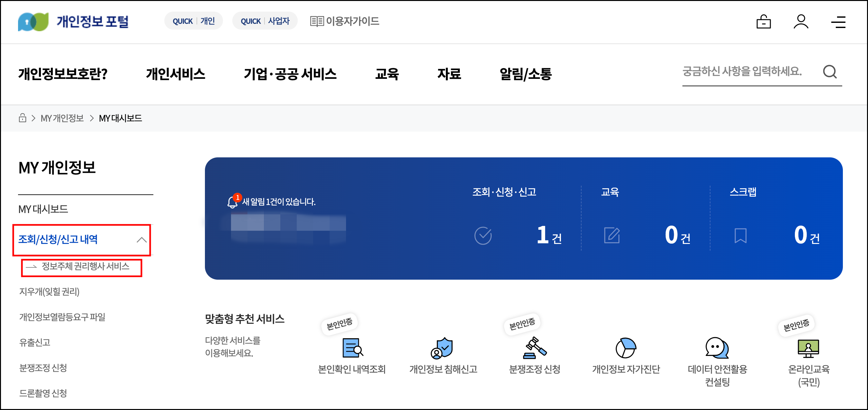Open 분쟁조정 신청 in sidebar
Image resolution: width=868 pixels, height=410 pixels.
[x=43, y=368]
